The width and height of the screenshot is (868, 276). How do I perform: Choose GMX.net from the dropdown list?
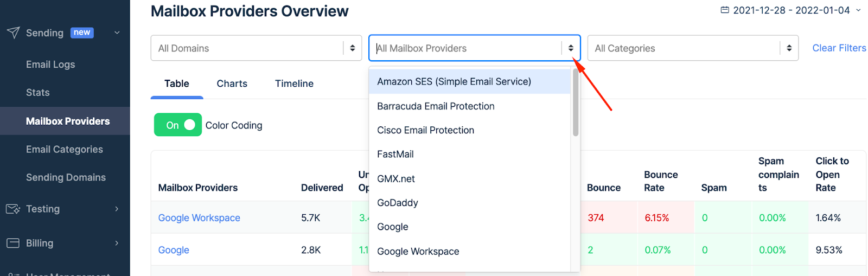(x=470, y=178)
